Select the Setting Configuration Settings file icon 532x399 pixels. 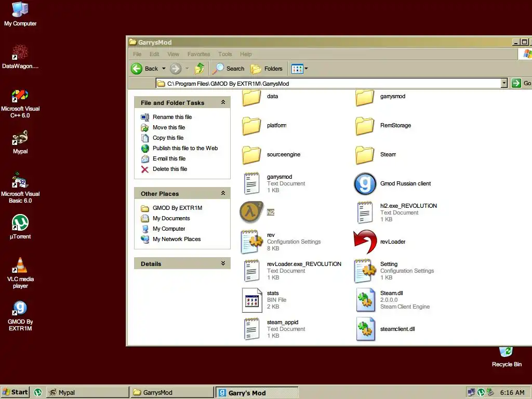(x=365, y=271)
